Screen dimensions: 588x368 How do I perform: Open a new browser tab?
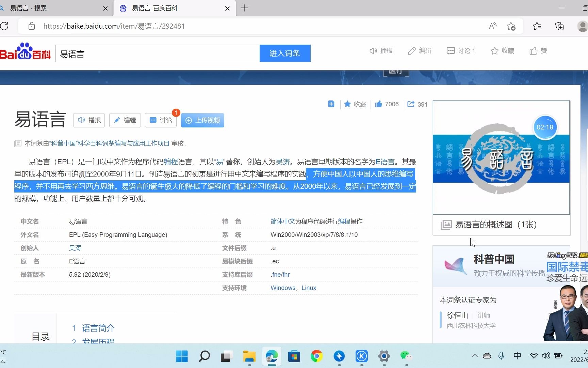[245, 8]
